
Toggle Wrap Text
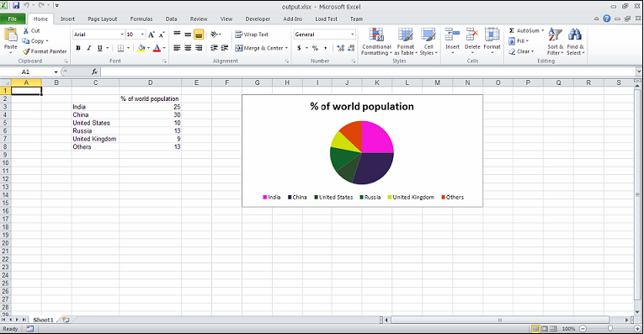252,34
